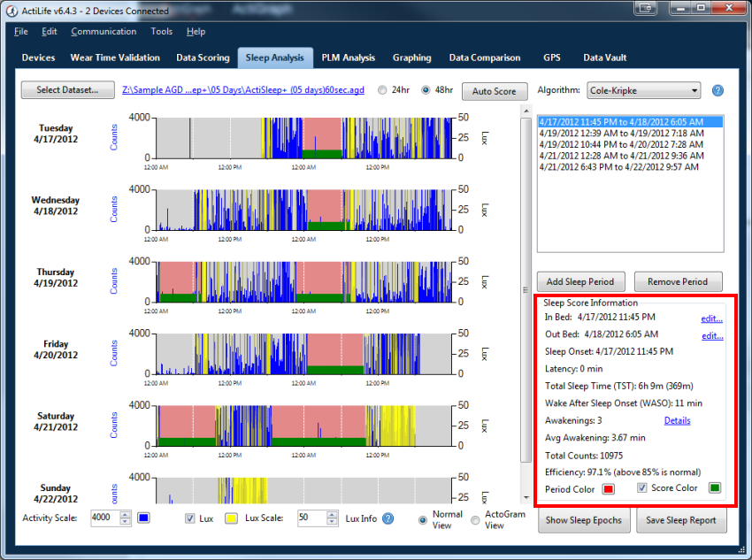Uncheck the Lux checkbox

coord(190,518)
